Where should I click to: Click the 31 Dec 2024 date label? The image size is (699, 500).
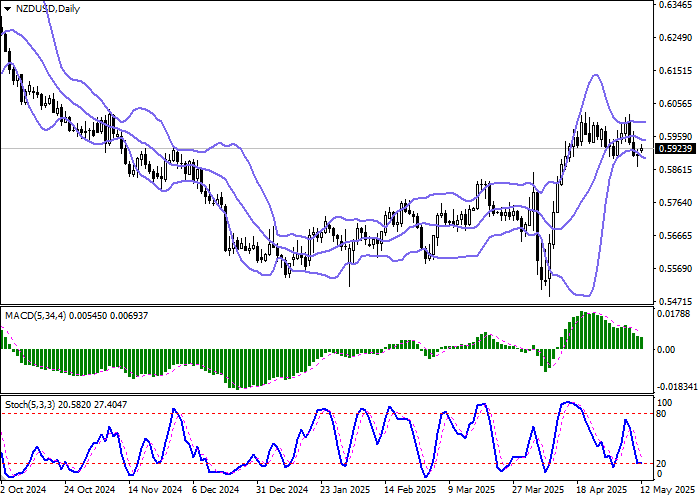coord(280,491)
